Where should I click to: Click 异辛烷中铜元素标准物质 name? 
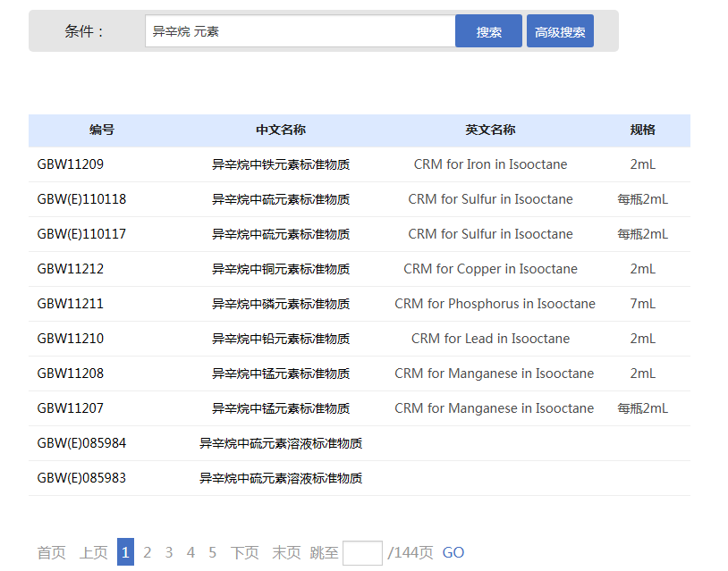click(x=281, y=269)
